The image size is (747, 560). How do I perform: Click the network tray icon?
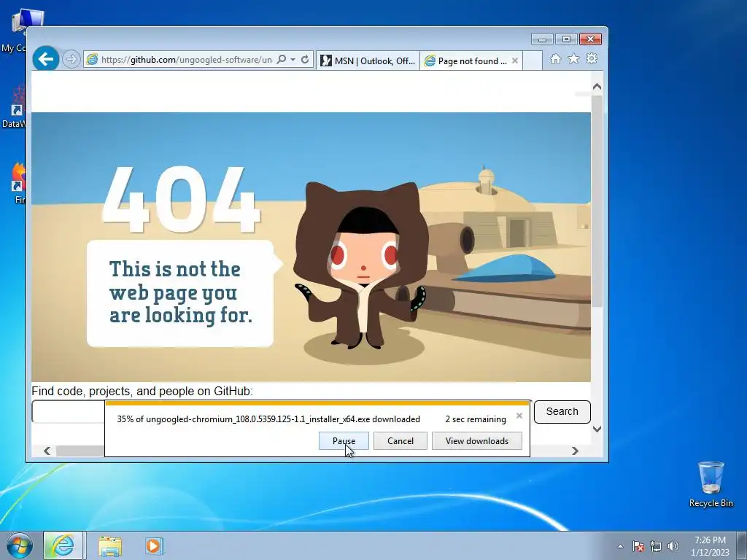(656, 546)
